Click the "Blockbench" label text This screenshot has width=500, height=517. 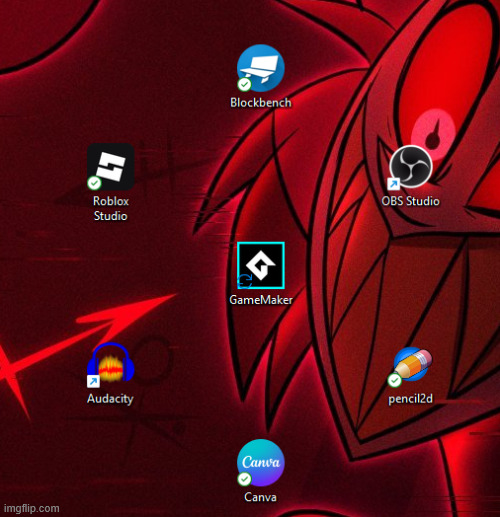click(261, 103)
